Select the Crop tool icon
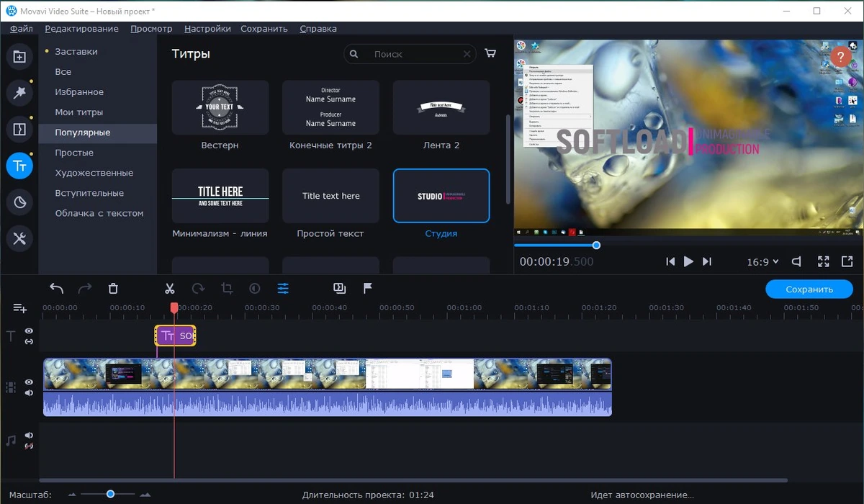This screenshot has height=504, width=864. 227,289
